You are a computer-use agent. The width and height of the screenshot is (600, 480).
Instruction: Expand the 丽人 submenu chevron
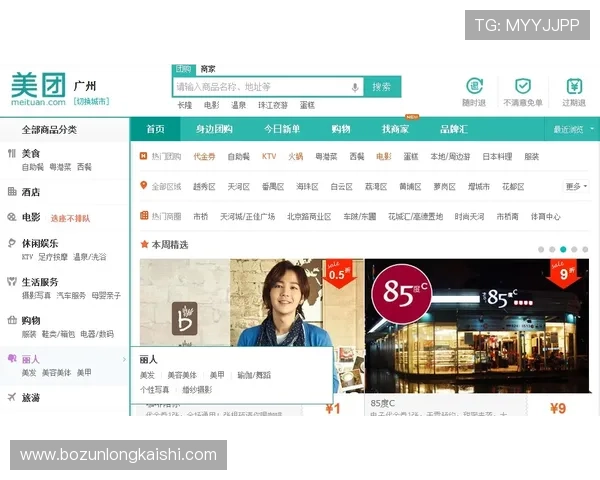click(x=124, y=359)
